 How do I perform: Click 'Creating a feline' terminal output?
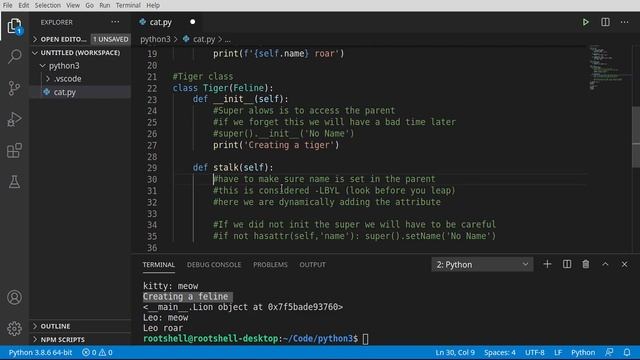click(x=185, y=296)
